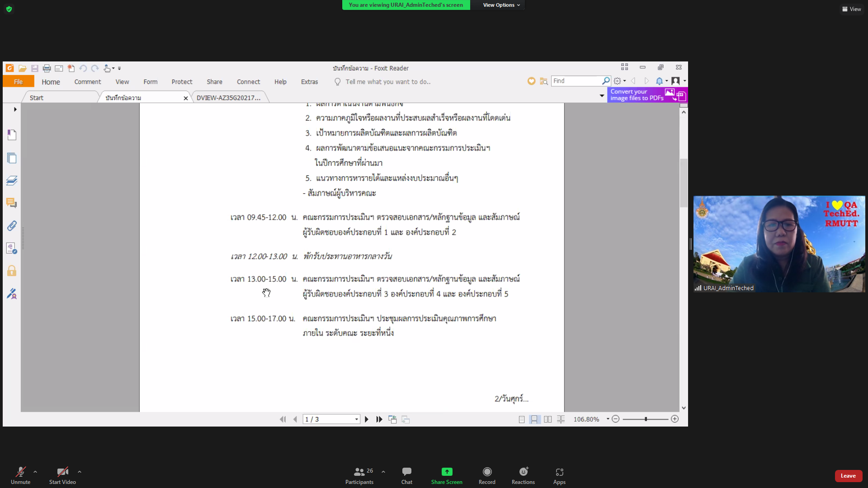The width and height of the screenshot is (868, 488).
Task: Open the File menu
Action: point(18,81)
